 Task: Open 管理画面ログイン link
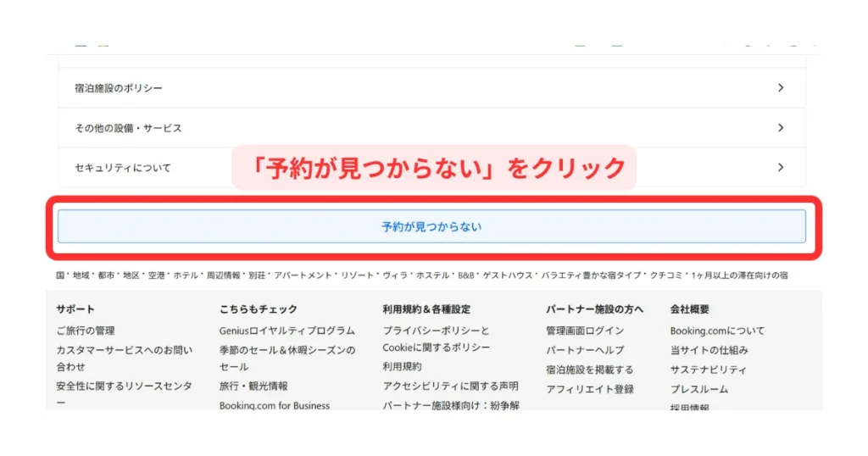(585, 331)
